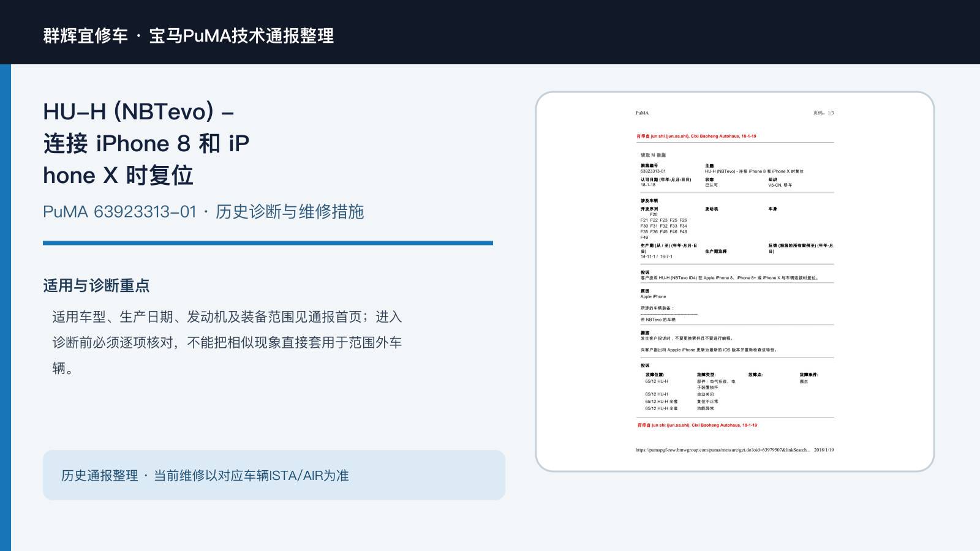Click the footer note box 历史通报整理

coord(274,475)
